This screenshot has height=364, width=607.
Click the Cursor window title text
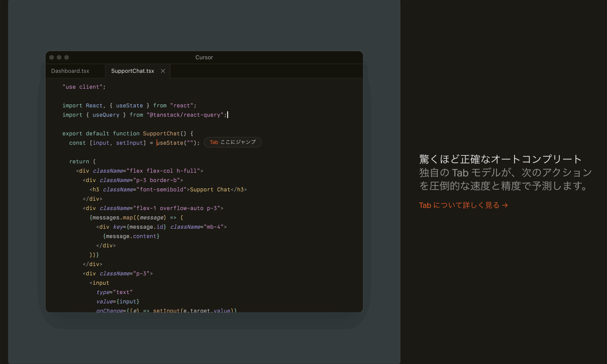coord(204,57)
